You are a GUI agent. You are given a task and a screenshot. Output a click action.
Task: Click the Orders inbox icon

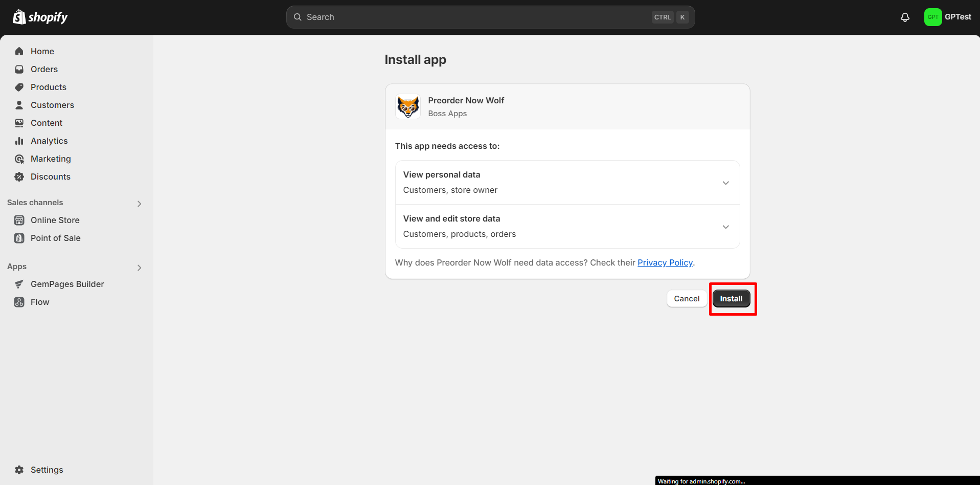click(19, 69)
